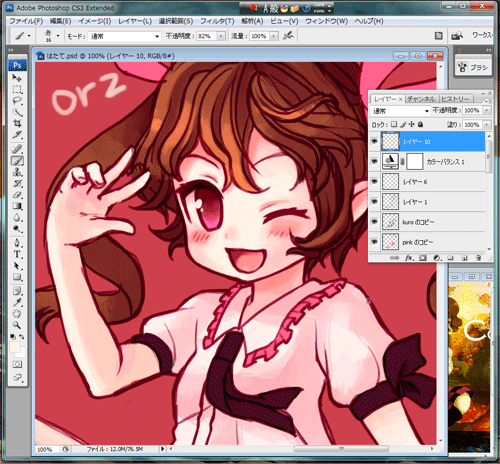The width and height of the screenshot is (500, 464).
Task: Click the foreground color swatch
Action: [15, 347]
